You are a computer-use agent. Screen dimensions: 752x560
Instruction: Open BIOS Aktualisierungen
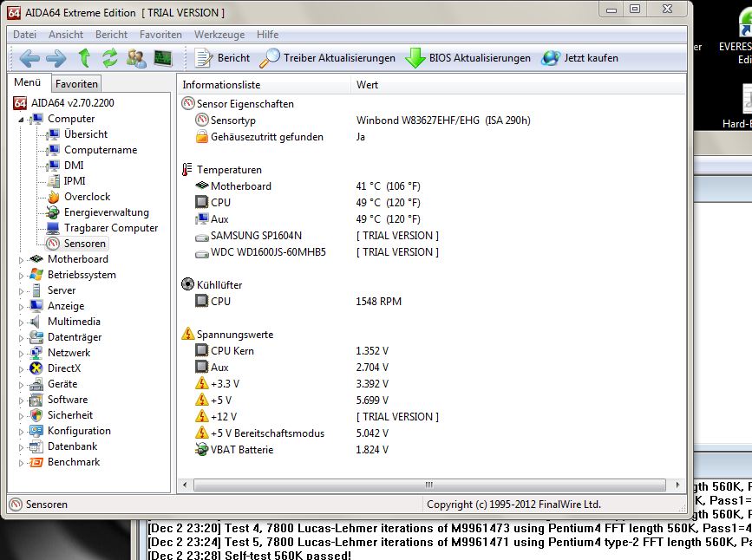[468, 58]
